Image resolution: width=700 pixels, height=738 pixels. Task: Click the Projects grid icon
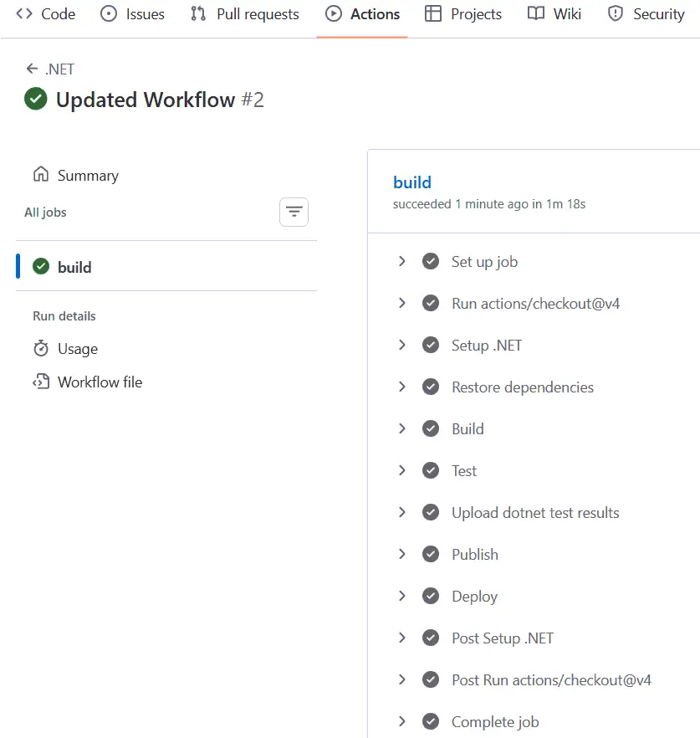coord(432,13)
